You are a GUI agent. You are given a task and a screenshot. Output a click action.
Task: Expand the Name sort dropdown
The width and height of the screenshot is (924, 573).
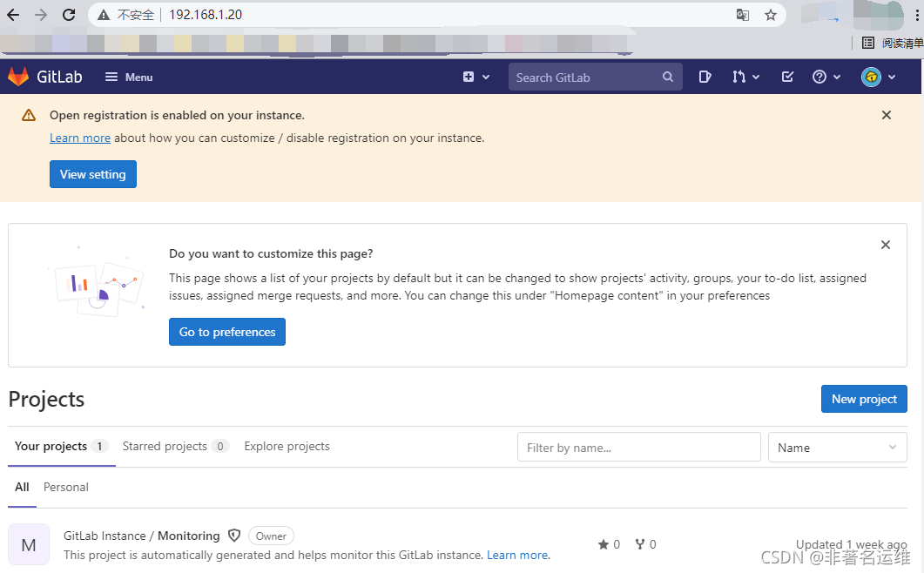click(838, 448)
